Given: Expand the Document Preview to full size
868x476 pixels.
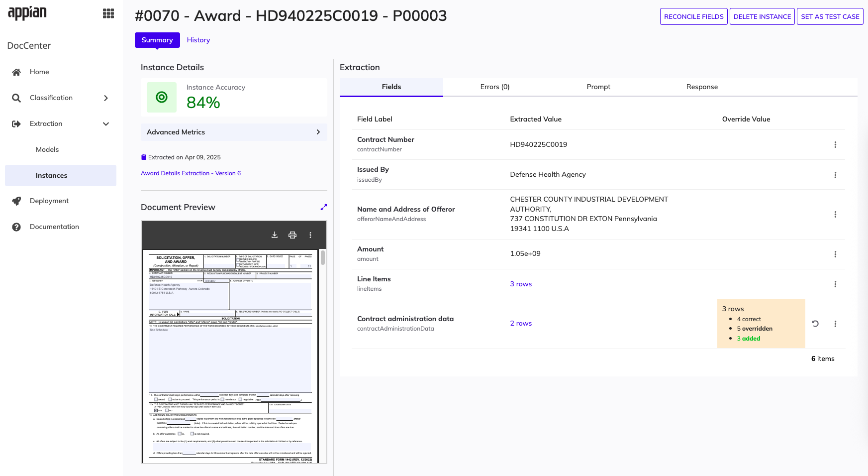Looking at the screenshot, I should point(324,207).
